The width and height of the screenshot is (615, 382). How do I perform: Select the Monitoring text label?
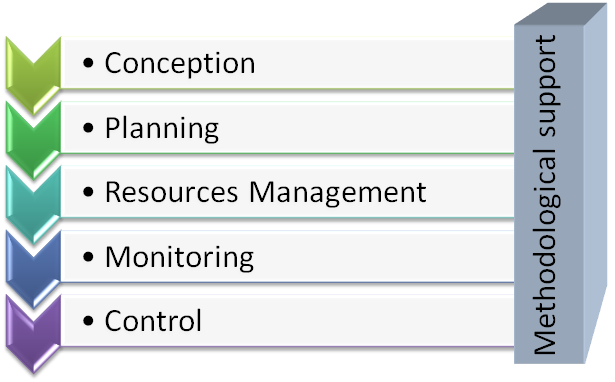coord(179,258)
